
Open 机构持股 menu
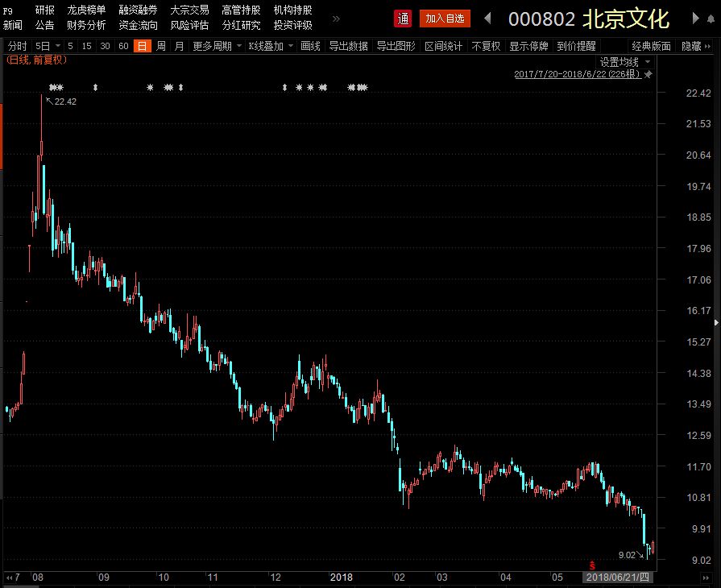pos(292,10)
